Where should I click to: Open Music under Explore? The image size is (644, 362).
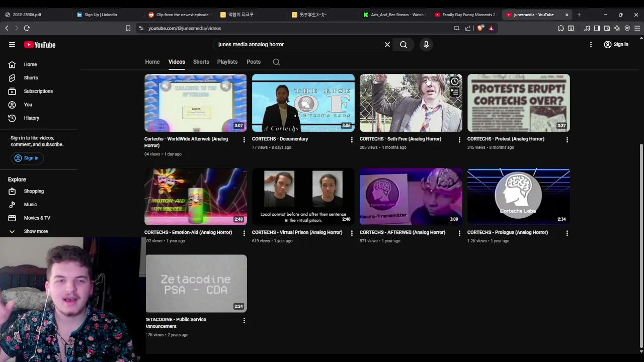[23, 205]
